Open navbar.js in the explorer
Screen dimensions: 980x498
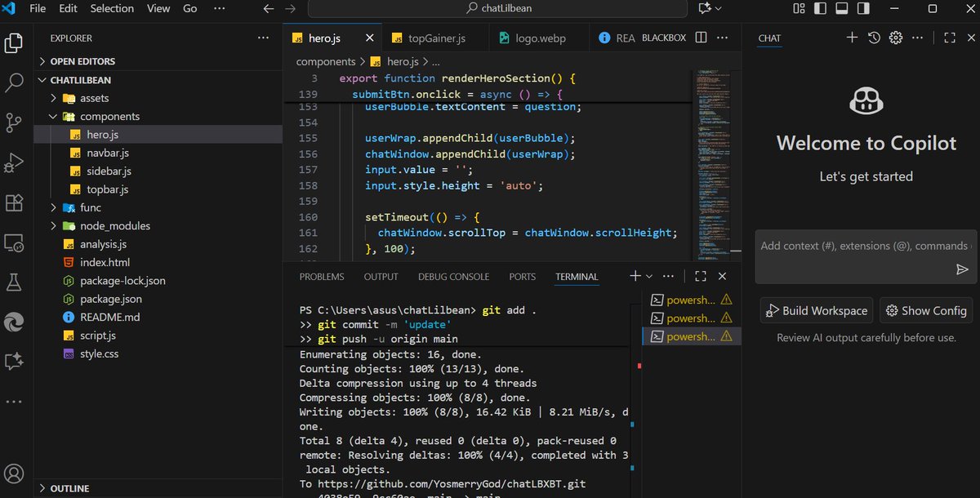108,153
